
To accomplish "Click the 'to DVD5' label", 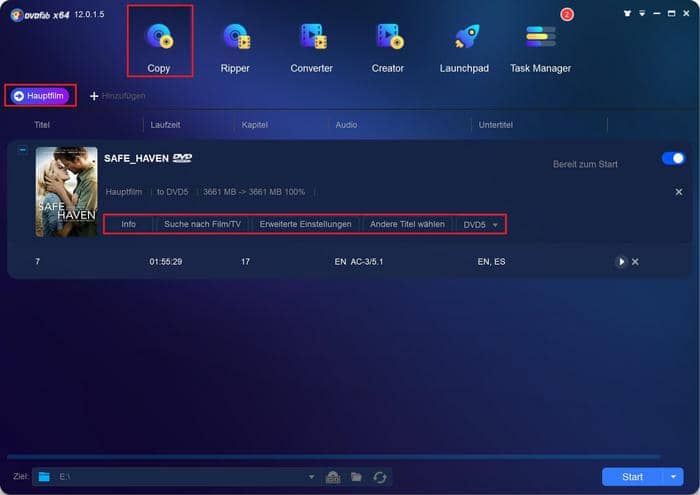I will [x=172, y=192].
